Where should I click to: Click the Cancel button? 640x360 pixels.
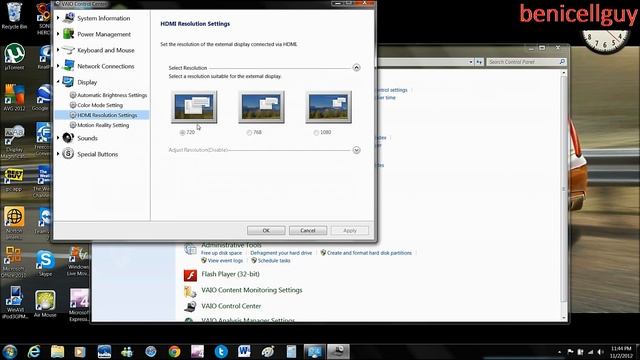(x=308, y=231)
